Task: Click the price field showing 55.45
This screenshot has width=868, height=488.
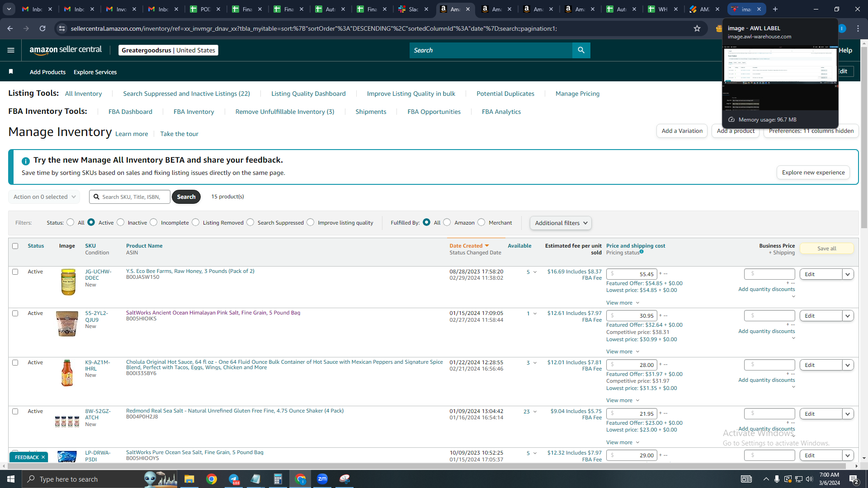Action: point(632,274)
